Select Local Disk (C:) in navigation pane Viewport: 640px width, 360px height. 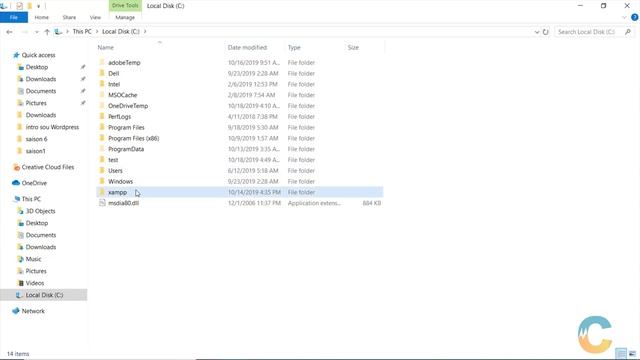(44, 295)
